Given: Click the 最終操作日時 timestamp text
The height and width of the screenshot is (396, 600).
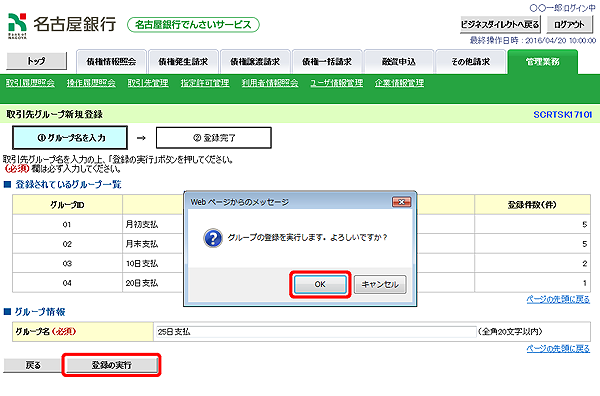Looking at the screenshot, I should [533, 40].
